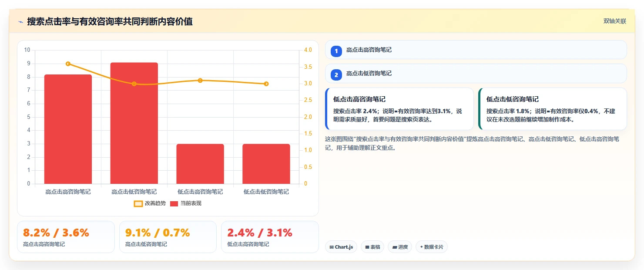This screenshot has width=644, height=270.
Task: Click the red bar for 高点击高咨询笔记
Action: pyautogui.click(x=68, y=129)
